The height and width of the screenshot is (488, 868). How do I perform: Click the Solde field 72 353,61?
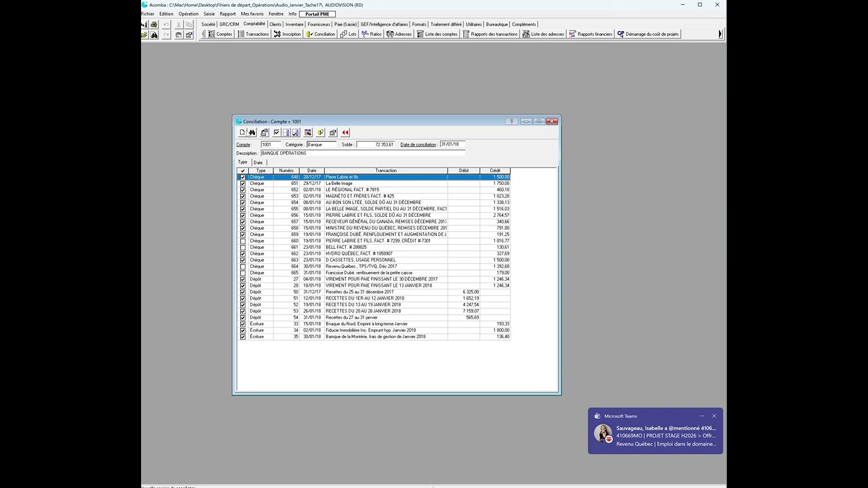[376, 144]
